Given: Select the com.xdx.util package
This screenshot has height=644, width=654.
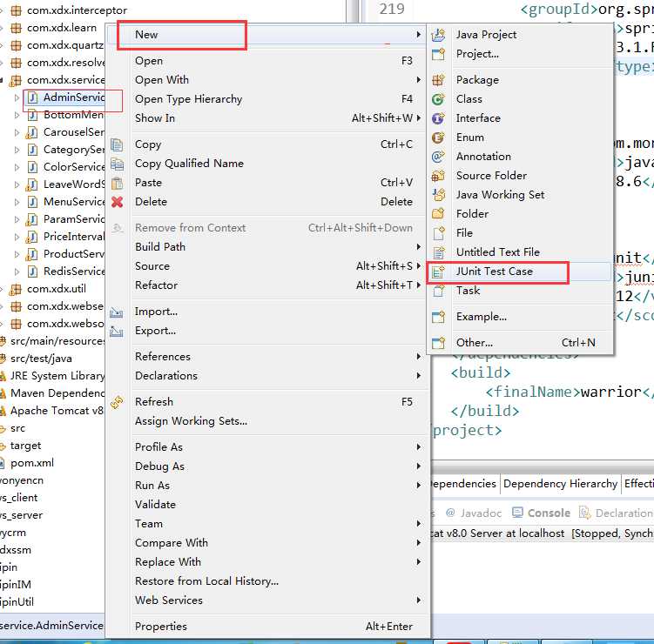Looking at the screenshot, I should coord(57,289).
